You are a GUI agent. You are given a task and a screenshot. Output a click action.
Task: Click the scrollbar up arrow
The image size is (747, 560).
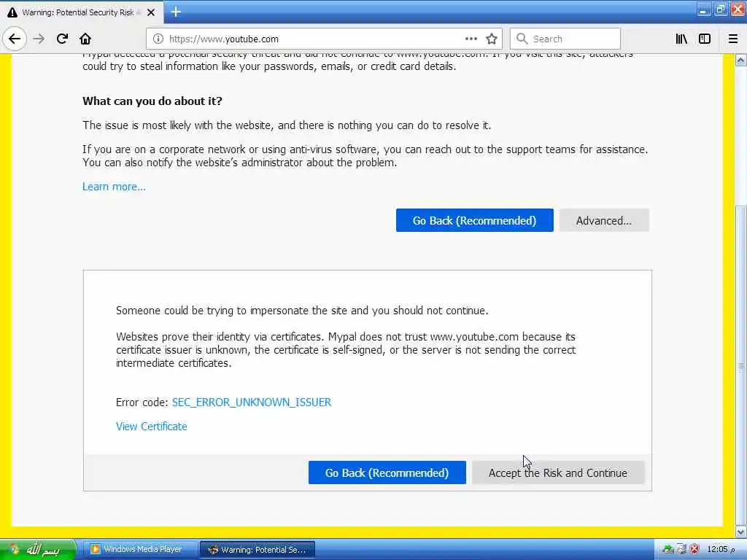[741, 61]
